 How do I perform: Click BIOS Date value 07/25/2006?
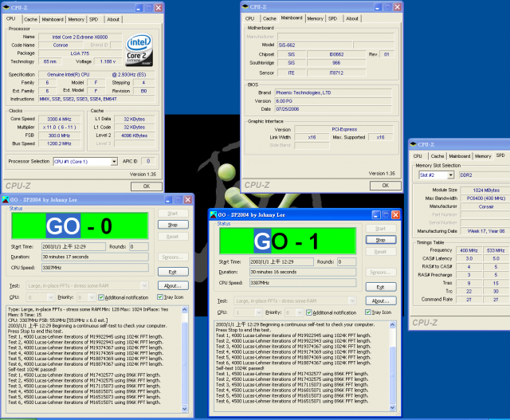pyautogui.click(x=333, y=109)
